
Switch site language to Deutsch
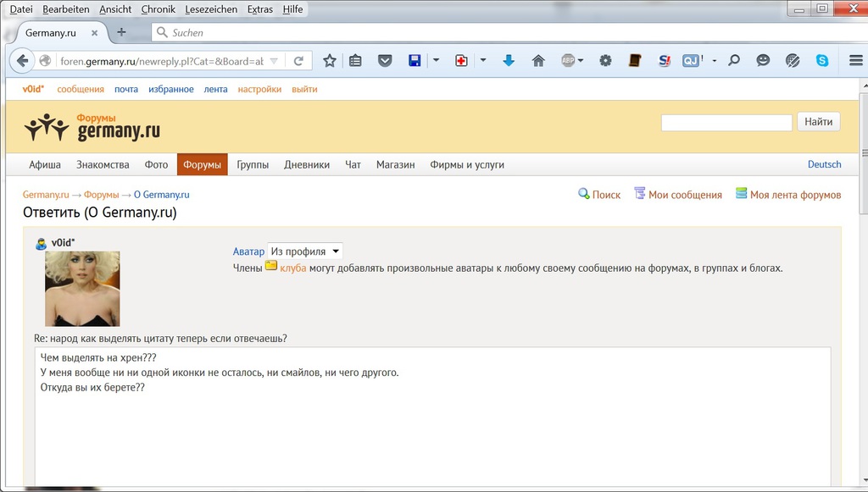click(x=824, y=164)
